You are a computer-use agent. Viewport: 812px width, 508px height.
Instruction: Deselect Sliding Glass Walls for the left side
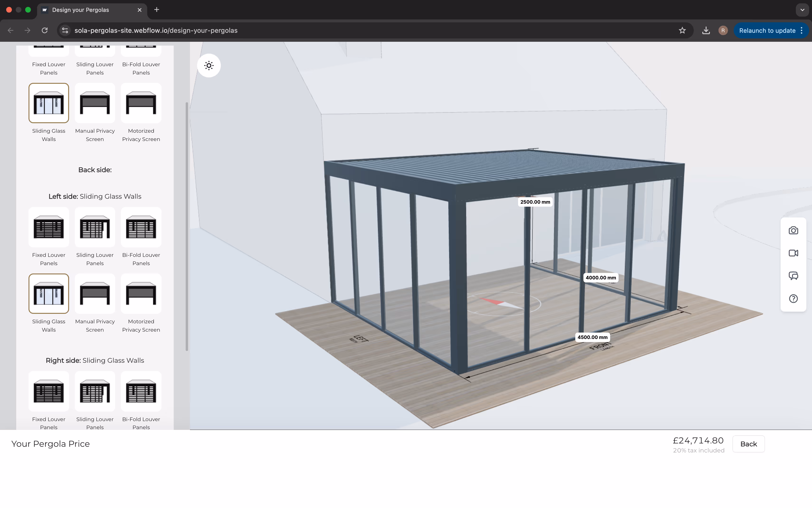tap(49, 294)
